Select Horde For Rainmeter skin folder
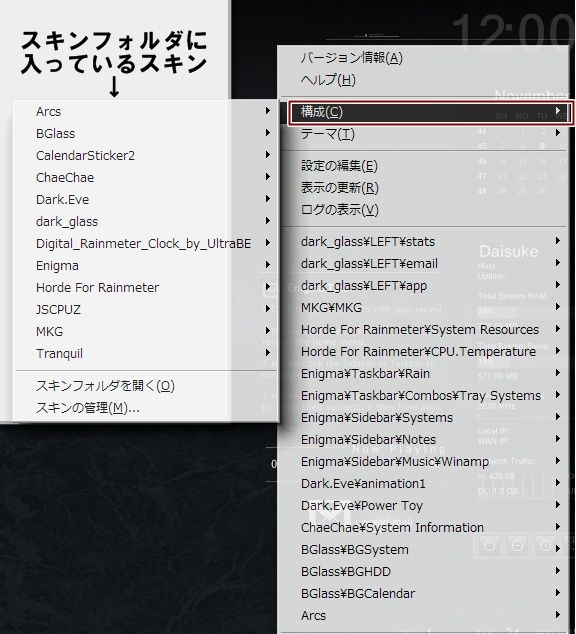 [146, 287]
